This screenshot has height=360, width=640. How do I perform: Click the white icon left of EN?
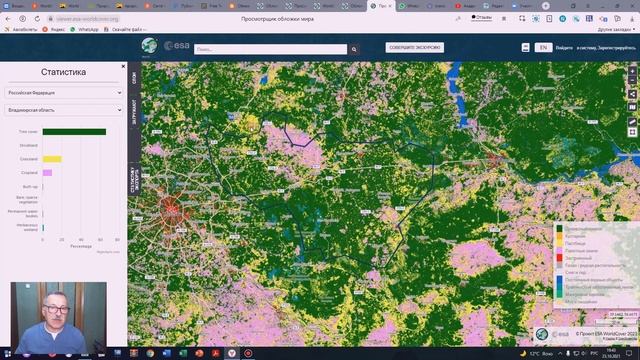coord(525,47)
